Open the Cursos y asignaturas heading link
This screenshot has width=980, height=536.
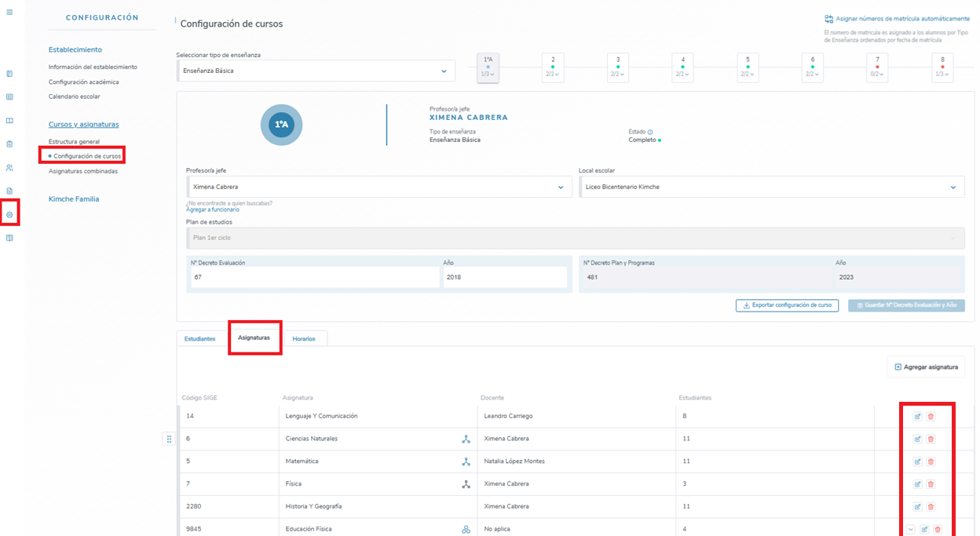pyautogui.click(x=83, y=125)
